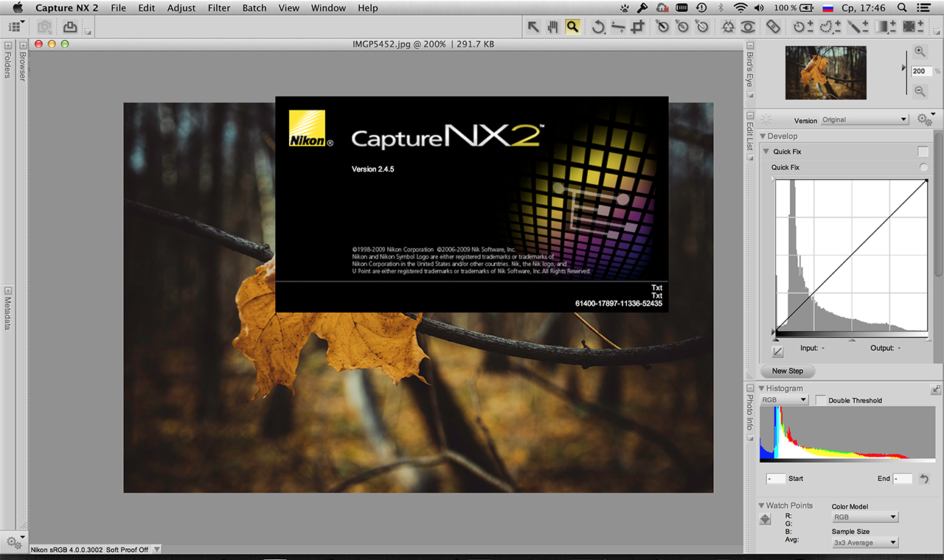Screen dimensions: 944x560
Task: Pick the Straighten tool
Action: pos(618,27)
